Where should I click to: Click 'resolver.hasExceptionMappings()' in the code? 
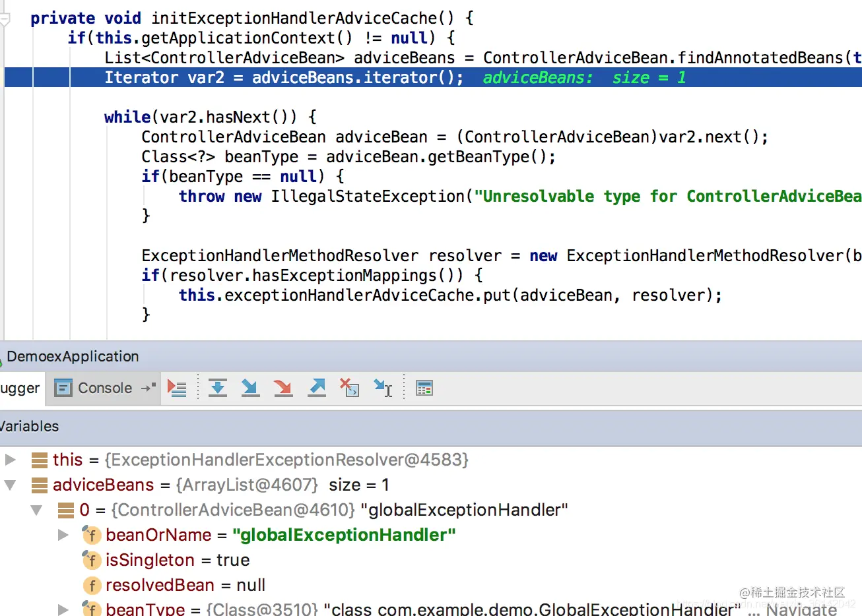click(317, 275)
